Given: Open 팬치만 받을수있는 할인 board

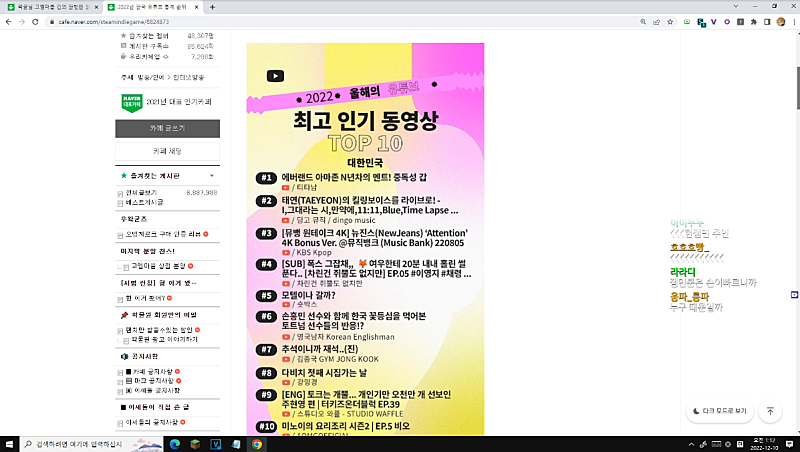Looking at the screenshot, I should [x=159, y=330].
